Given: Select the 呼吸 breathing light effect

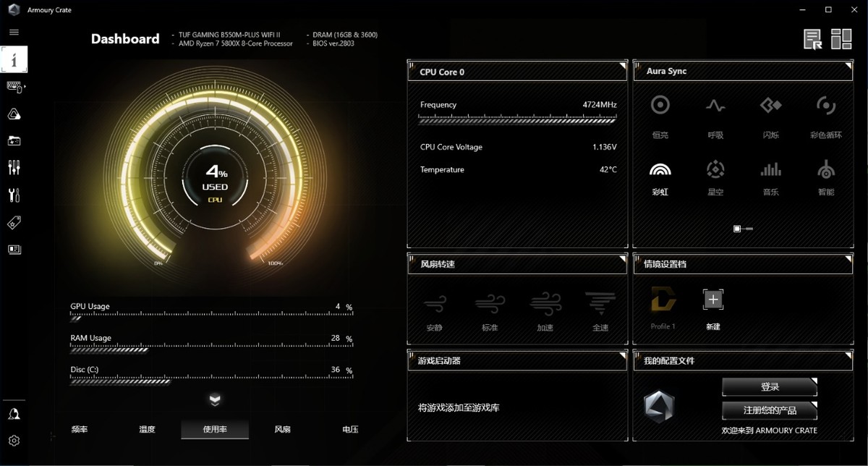Looking at the screenshot, I should click(715, 114).
